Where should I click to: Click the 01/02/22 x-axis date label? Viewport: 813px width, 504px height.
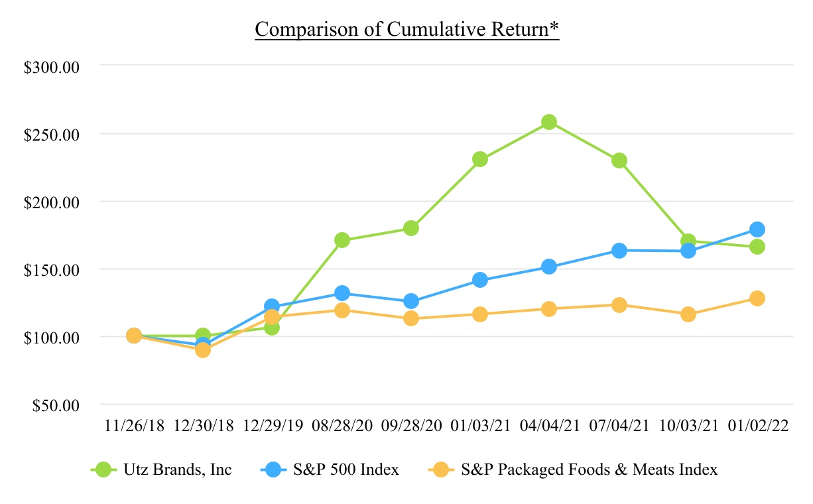coord(757,426)
